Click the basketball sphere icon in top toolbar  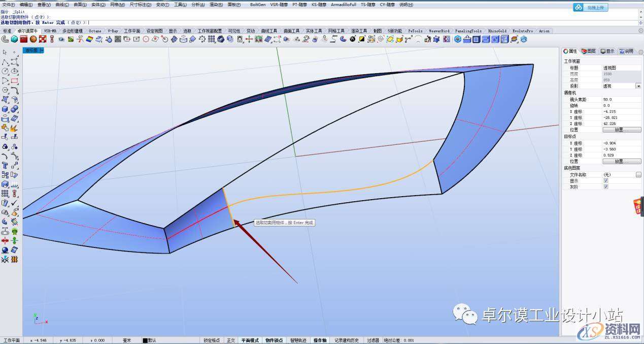pos(33,39)
